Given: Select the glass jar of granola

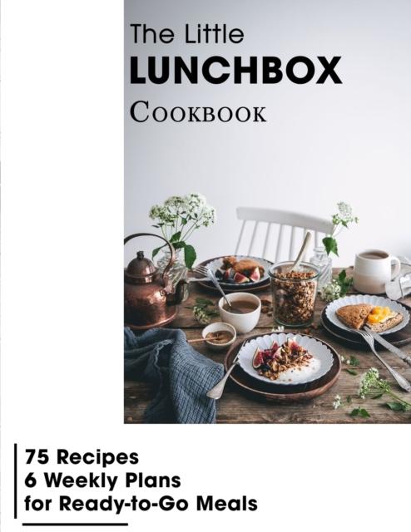Looking at the screenshot, I should click(x=295, y=293).
